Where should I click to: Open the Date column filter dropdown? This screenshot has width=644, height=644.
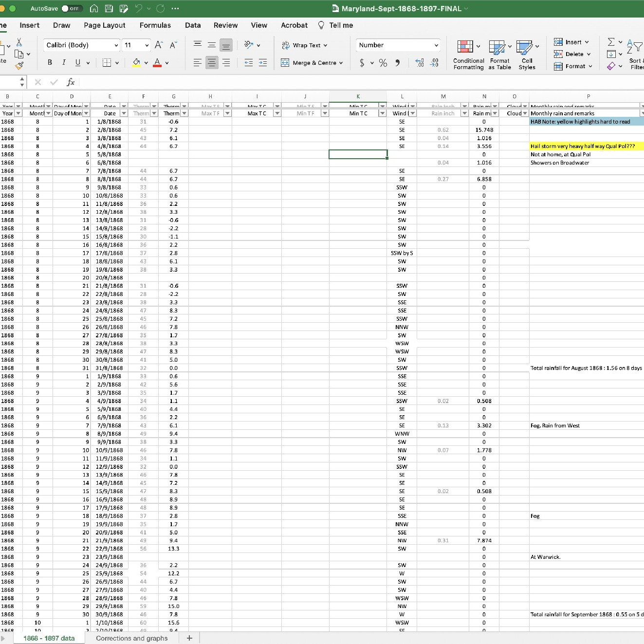click(124, 113)
